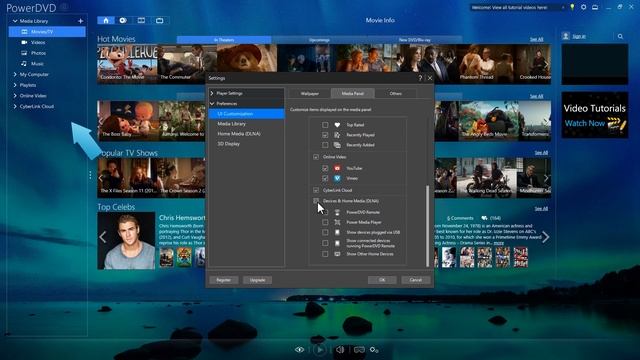Select the In Theaters tab under Hot Movies
The width and height of the screenshot is (640, 360).
[x=224, y=40]
